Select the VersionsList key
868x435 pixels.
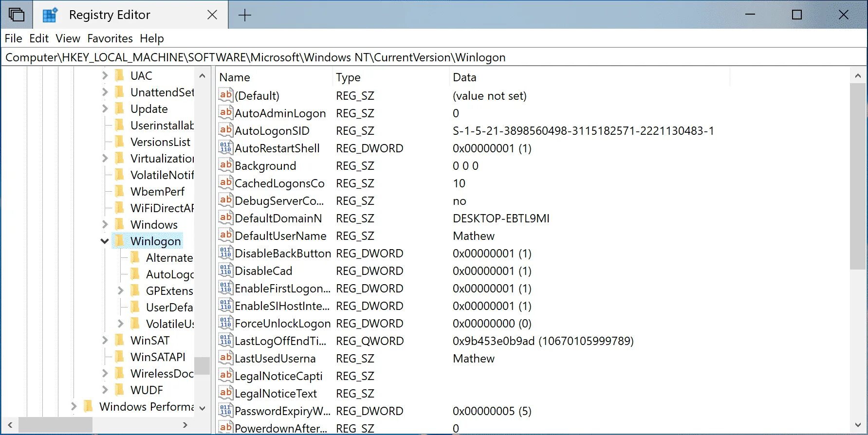coord(160,142)
